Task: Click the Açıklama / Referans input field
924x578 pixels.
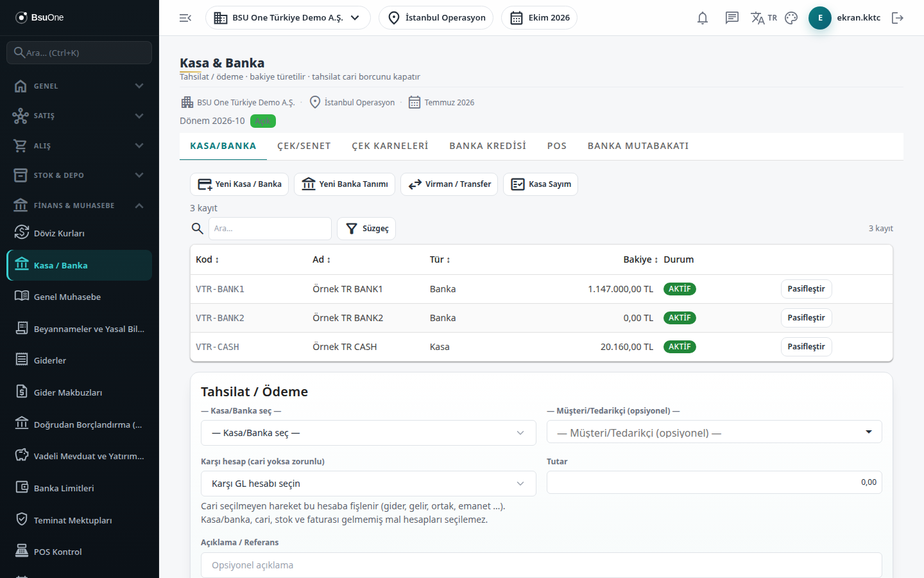Action: click(542, 565)
